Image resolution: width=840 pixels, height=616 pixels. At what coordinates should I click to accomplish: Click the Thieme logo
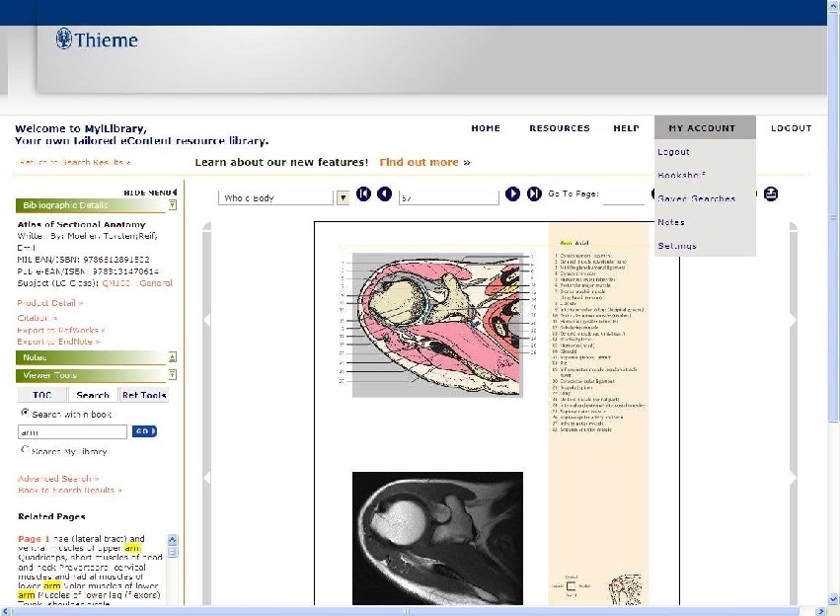click(97, 39)
